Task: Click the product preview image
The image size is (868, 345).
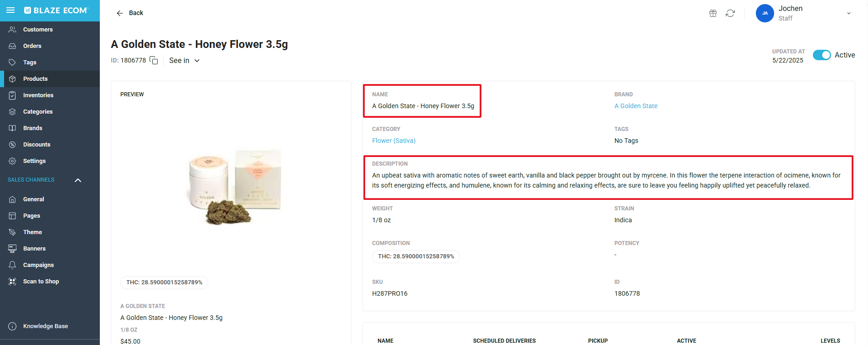Action: click(235, 187)
